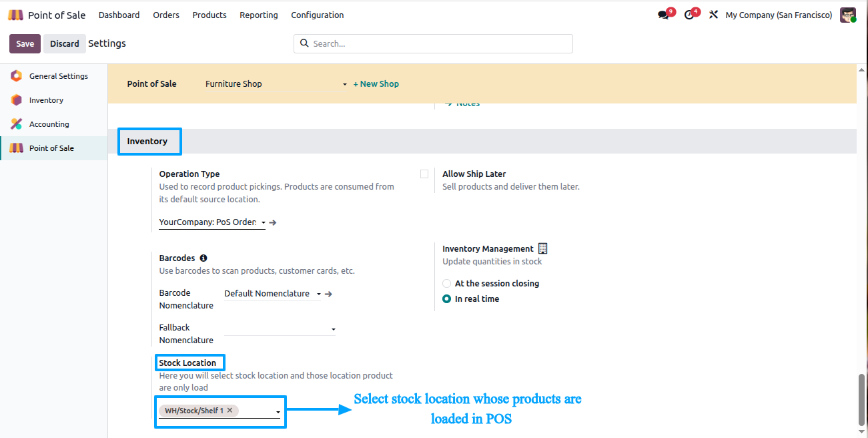Screen dimensions: 868x438
Task: Click the Inventory app icon in sidebar
Action: [x=17, y=100]
